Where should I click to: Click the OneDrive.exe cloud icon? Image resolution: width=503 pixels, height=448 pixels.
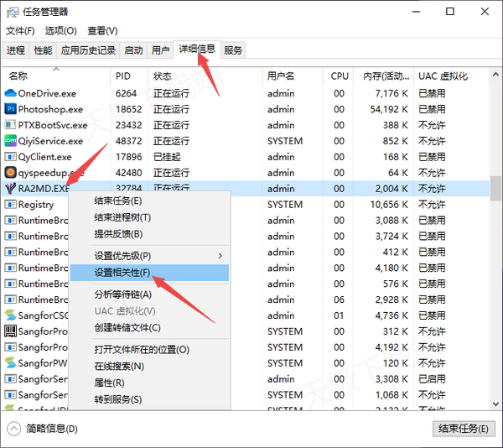tap(11, 93)
